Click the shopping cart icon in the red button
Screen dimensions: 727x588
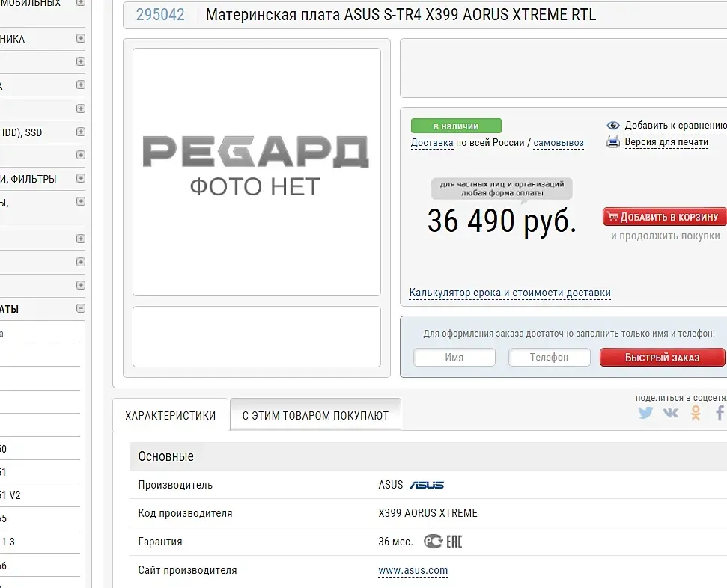coord(613,216)
